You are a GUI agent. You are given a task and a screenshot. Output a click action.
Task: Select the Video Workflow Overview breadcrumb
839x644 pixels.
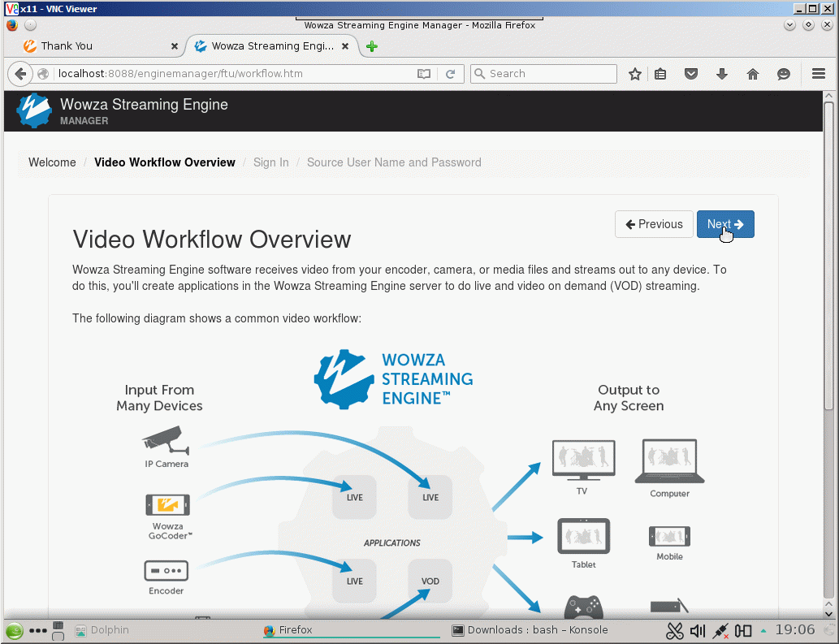165,162
